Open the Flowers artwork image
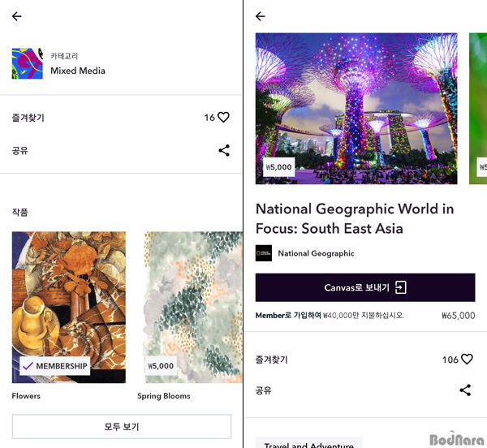The height and width of the screenshot is (448, 487). [69, 308]
